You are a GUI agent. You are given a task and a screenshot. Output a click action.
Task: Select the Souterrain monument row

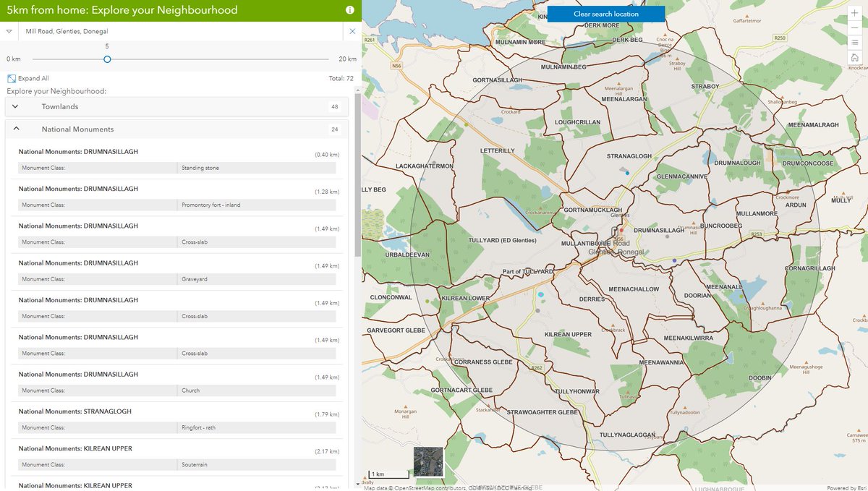pyautogui.click(x=177, y=464)
